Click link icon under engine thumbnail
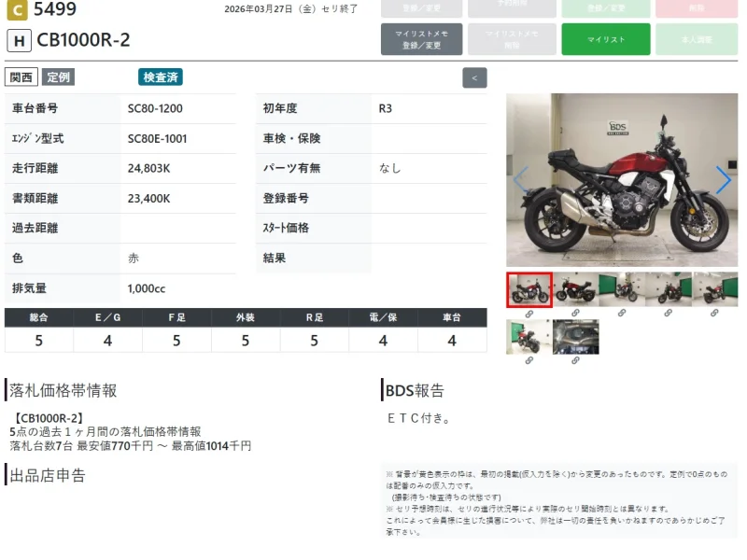 [x=575, y=360]
